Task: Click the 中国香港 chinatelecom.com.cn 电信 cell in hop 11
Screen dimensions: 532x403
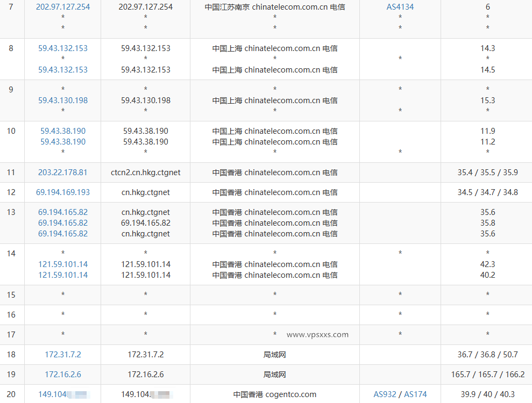Action: coord(275,172)
